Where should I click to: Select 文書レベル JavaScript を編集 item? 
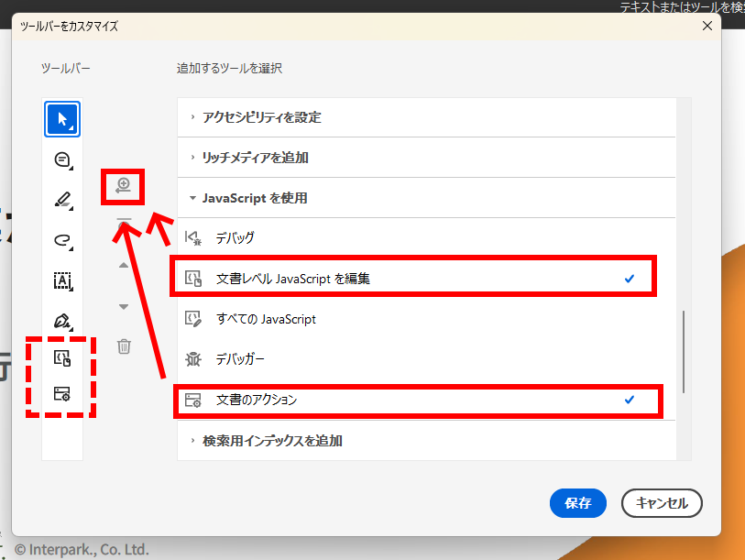click(x=293, y=279)
